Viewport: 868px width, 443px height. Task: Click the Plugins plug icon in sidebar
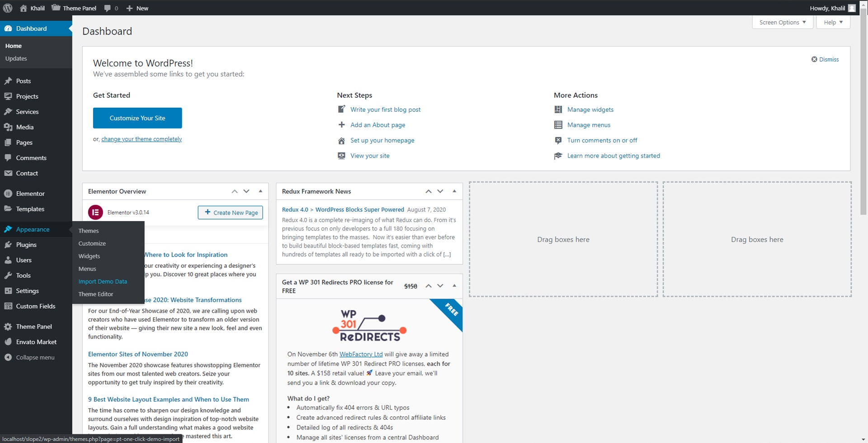coord(8,245)
